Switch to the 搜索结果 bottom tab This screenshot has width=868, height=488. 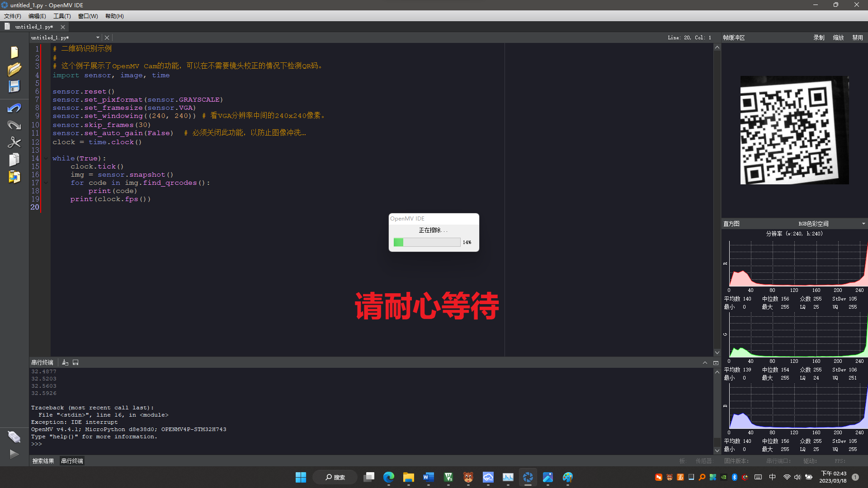[x=43, y=461]
